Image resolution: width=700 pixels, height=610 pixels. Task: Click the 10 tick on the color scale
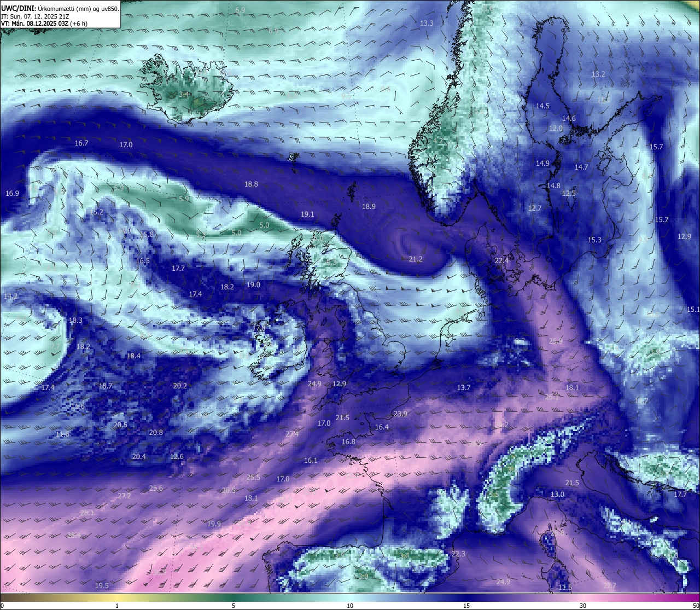pyautogui.click(x=349, y=606)
